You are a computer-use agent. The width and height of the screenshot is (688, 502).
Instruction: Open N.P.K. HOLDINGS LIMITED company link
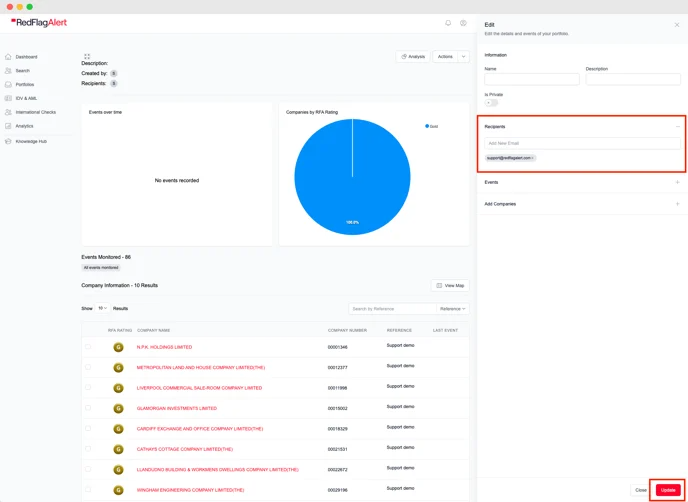click(164, 347)
